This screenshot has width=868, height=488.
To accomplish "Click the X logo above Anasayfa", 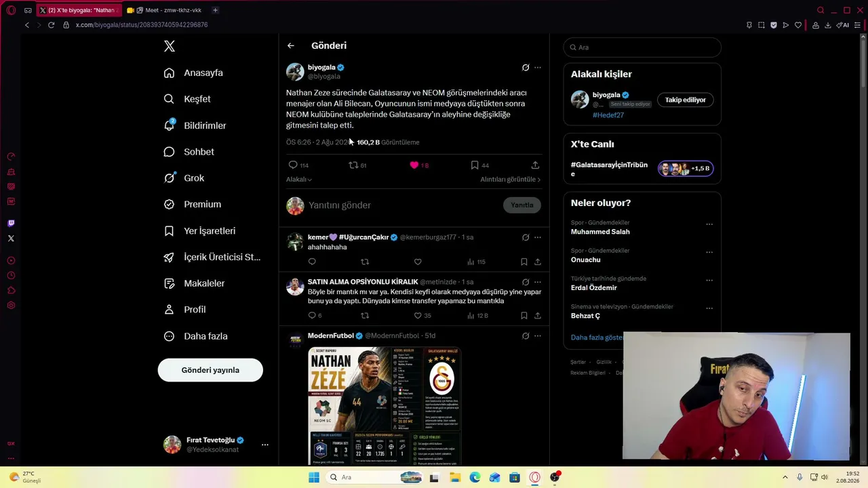I will tap(170, 46).
